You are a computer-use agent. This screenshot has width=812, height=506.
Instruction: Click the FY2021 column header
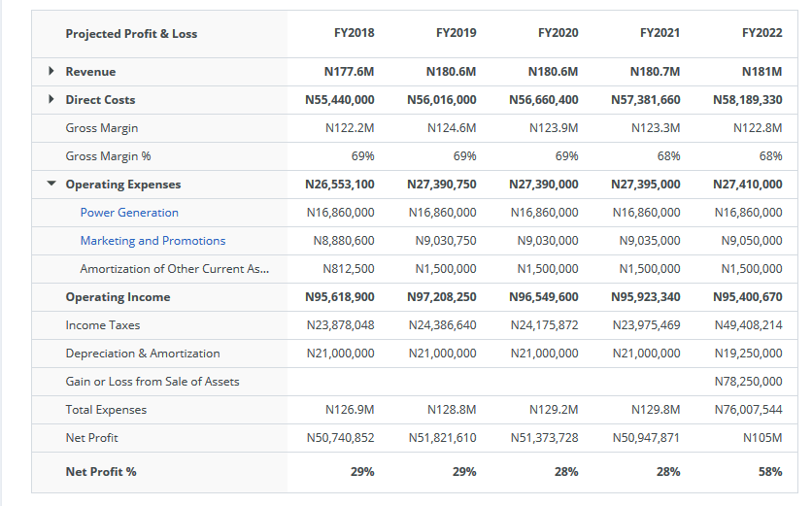click(660, 33)
